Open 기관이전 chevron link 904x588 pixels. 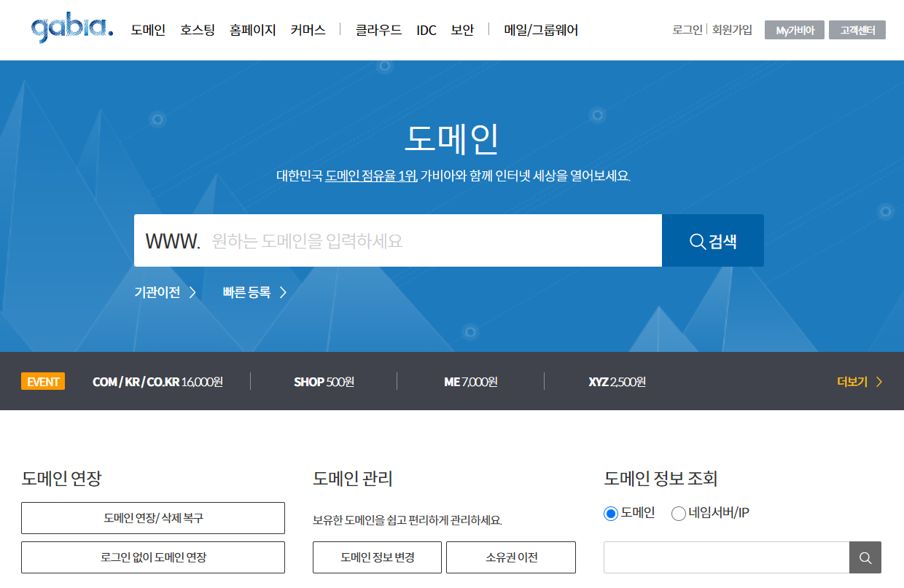tap(165, 293)
